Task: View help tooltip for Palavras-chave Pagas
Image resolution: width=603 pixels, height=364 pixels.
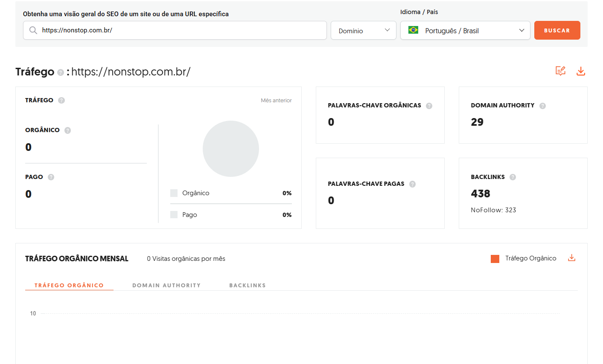Action: pyautogui.click(x=412, y=184)
